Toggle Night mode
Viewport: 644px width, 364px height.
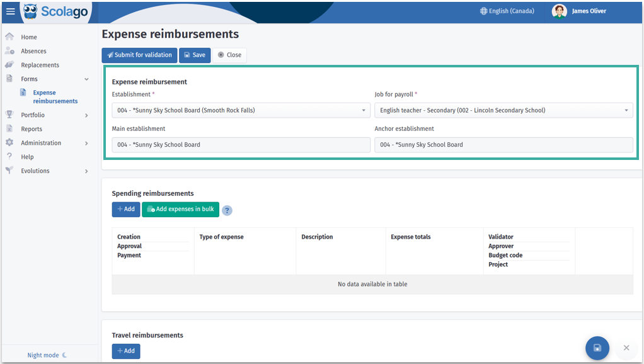(x=47, y=355)
